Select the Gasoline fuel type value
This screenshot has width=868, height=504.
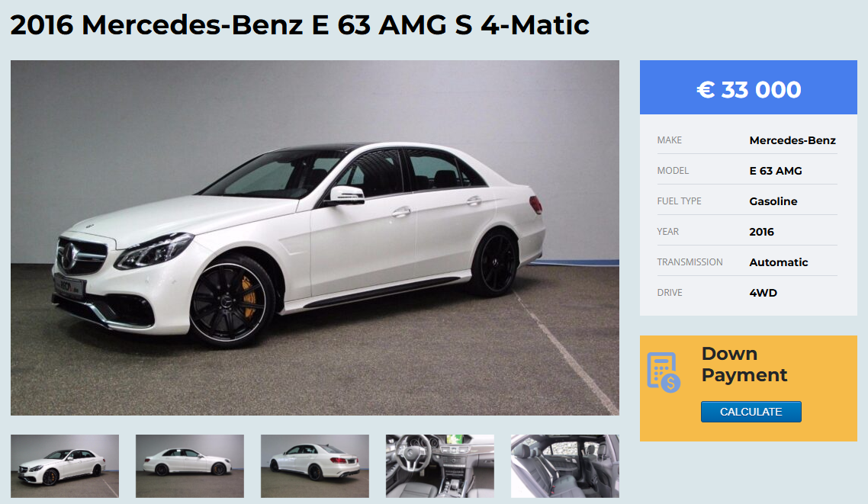coord(773,201)
